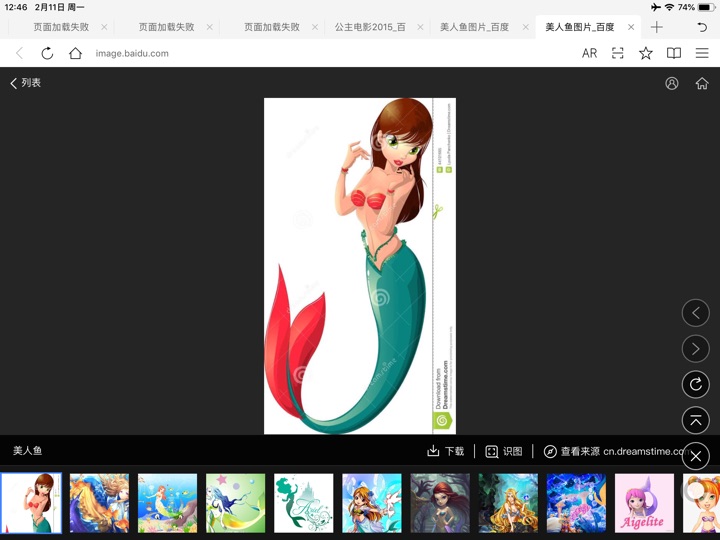
Task: Open the AR feature
Action: 589,53
